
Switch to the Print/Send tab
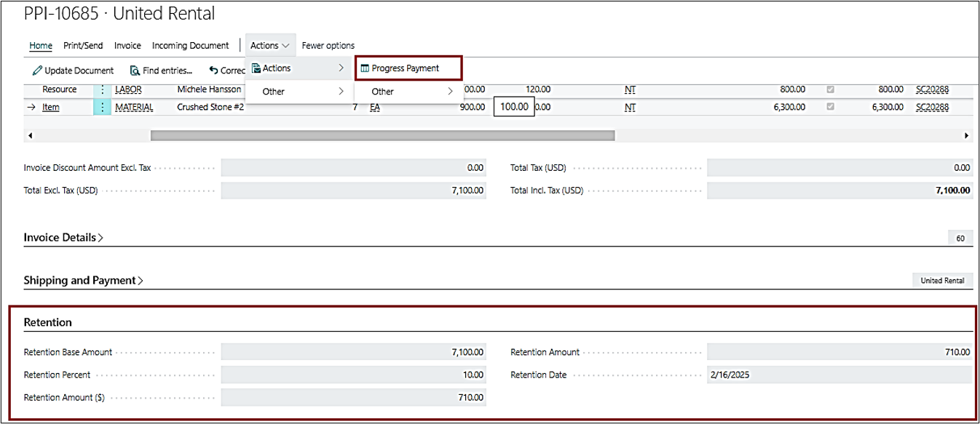(83, 45)
